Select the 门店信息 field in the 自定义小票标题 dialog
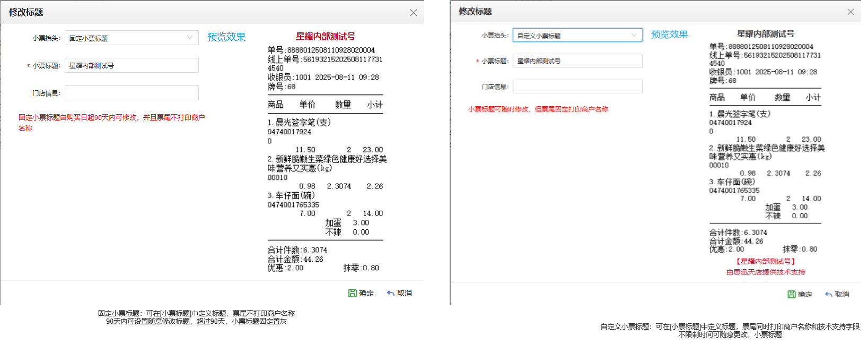Screen dimensions: 868x344 (577, 87)
